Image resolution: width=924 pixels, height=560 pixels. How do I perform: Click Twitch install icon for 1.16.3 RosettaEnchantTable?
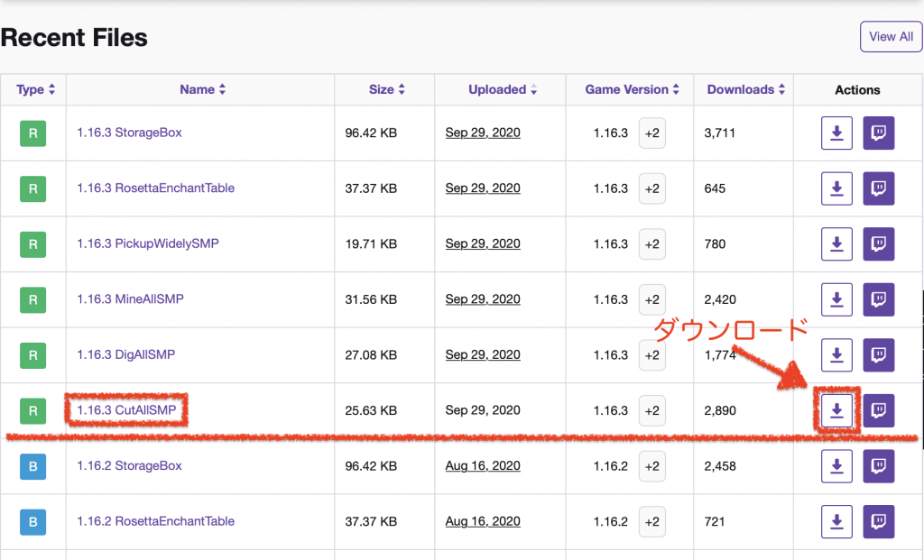pos(879,188)
